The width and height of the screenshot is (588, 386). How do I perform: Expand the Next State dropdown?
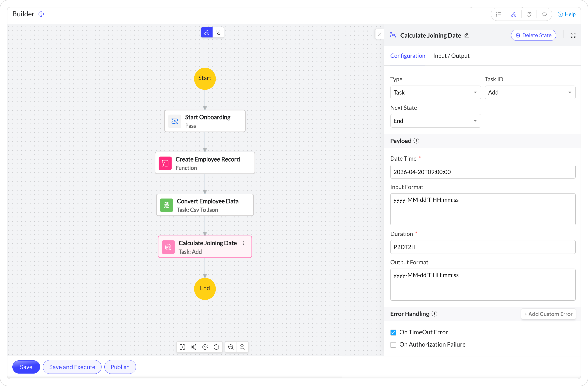coord(435,121)
